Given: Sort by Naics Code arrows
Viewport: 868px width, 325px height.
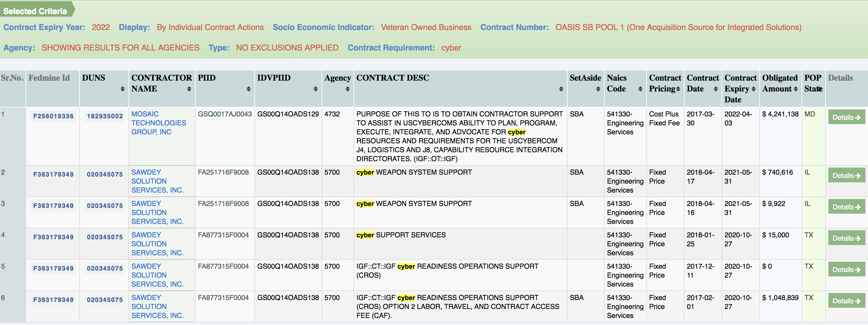Looking at the screenshot, I should (640, 89).
